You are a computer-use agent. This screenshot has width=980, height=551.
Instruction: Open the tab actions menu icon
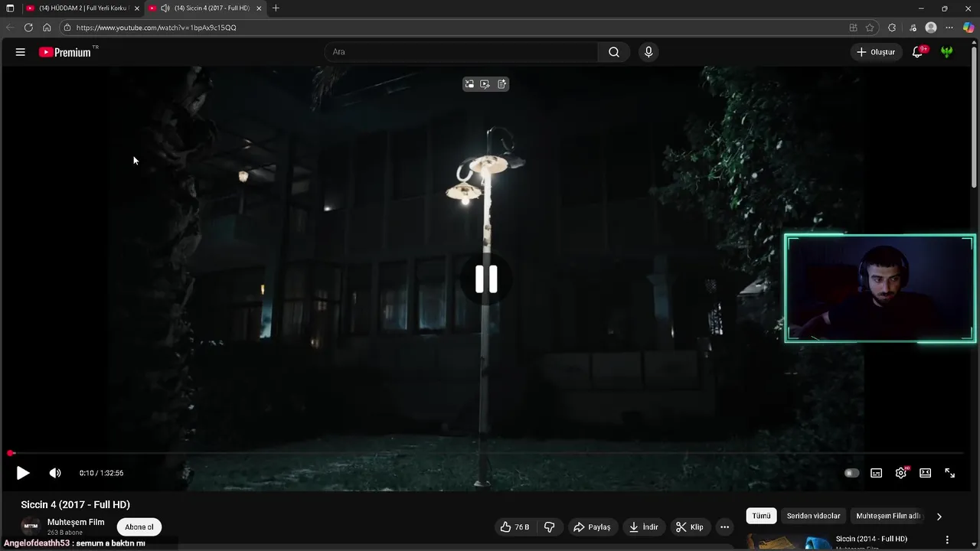pos(10,8)
